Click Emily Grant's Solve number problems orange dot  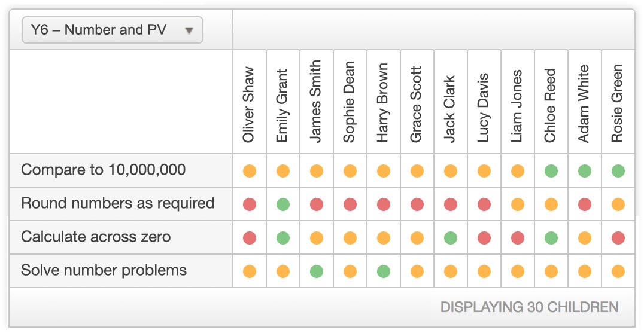[283, 271]
